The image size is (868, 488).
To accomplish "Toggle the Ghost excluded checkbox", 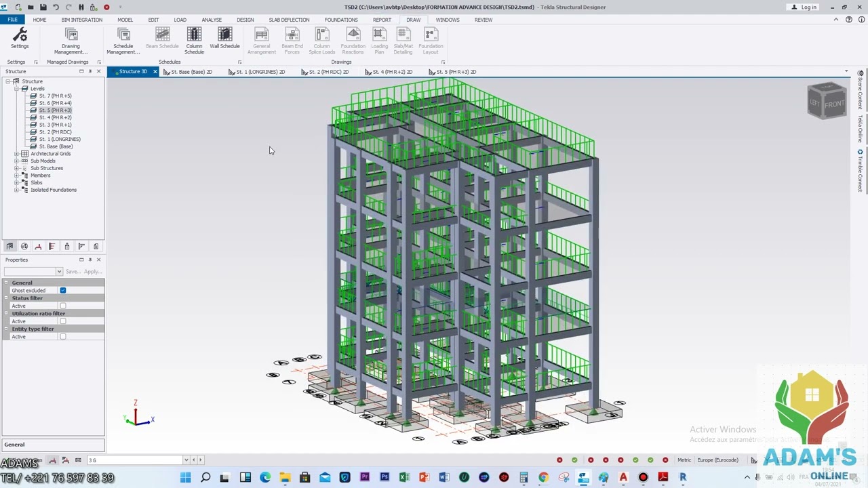I will click(63, 291).
